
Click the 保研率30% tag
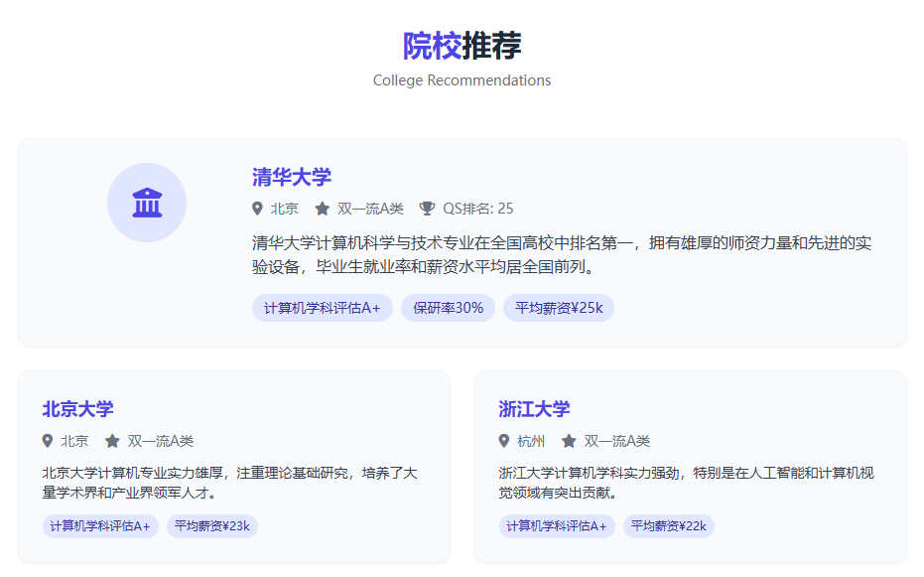pos(448,308)
